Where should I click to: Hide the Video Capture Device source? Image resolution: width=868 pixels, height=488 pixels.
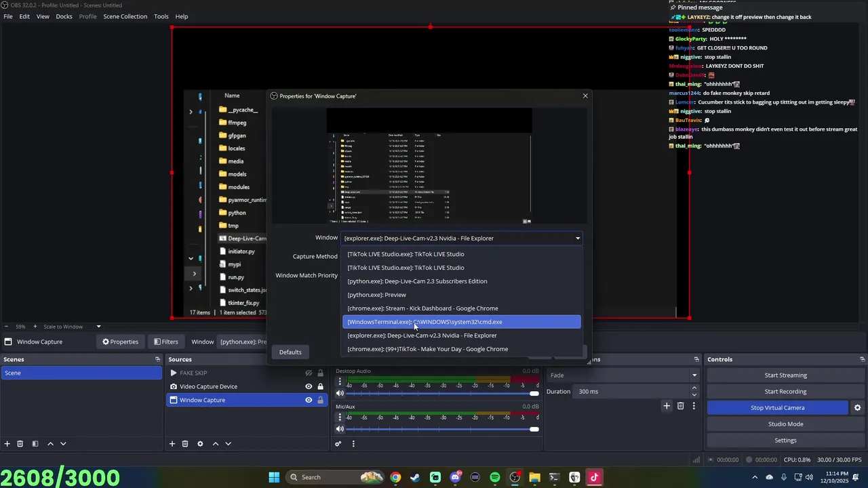(309, 386)
